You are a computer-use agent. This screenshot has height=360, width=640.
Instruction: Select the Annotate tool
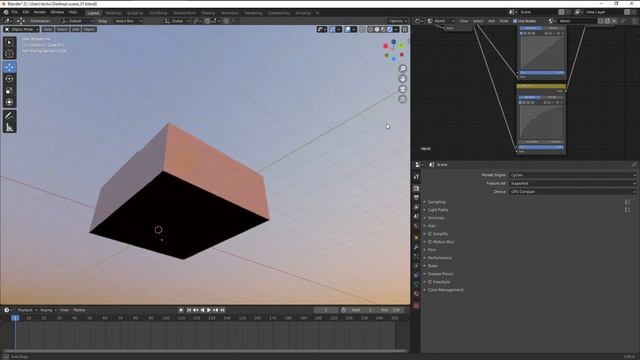10,116
